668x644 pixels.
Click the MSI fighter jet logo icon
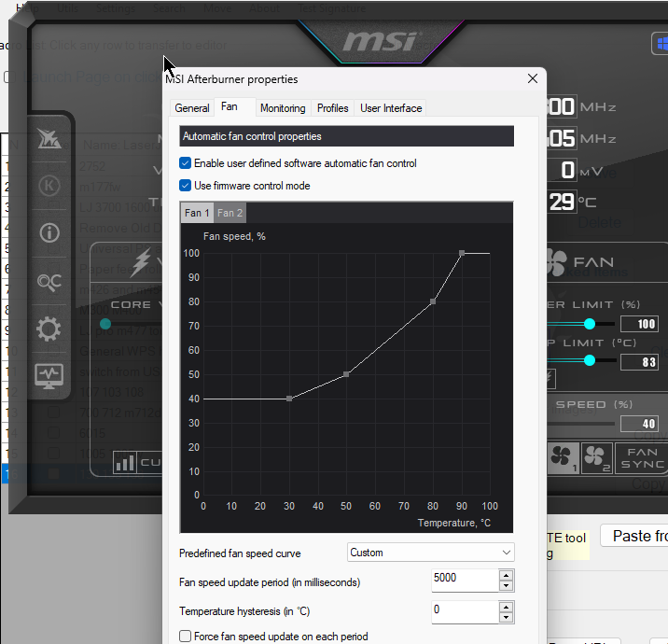[x=49, y=138]
